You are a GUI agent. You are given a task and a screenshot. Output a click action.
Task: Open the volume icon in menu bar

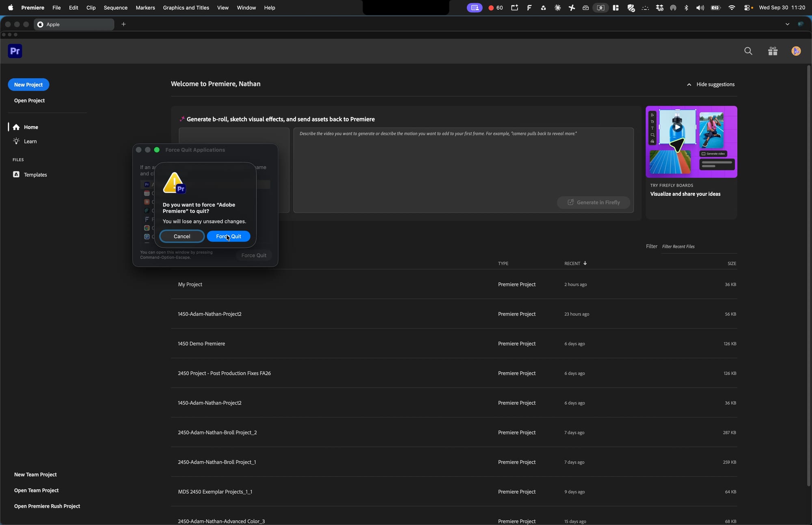point(700,8)
